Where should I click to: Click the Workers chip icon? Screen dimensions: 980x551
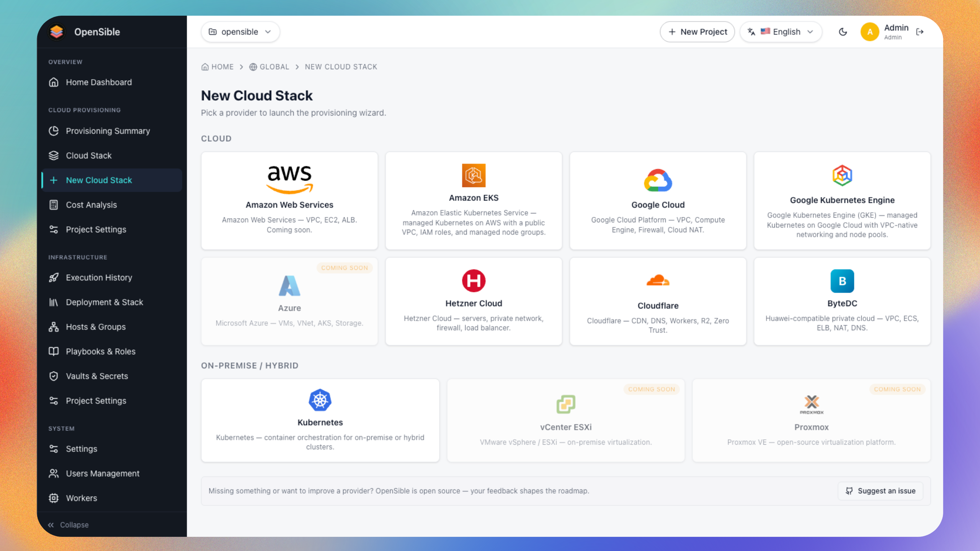54,498
